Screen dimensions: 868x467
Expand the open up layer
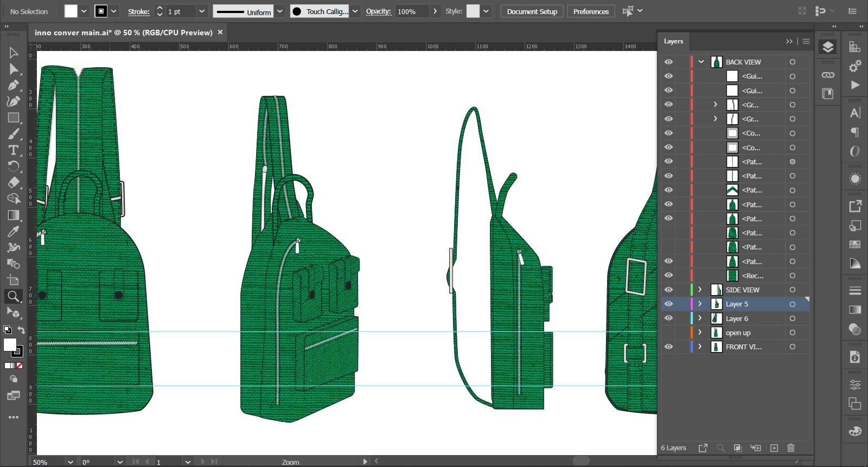coord(700,332)
